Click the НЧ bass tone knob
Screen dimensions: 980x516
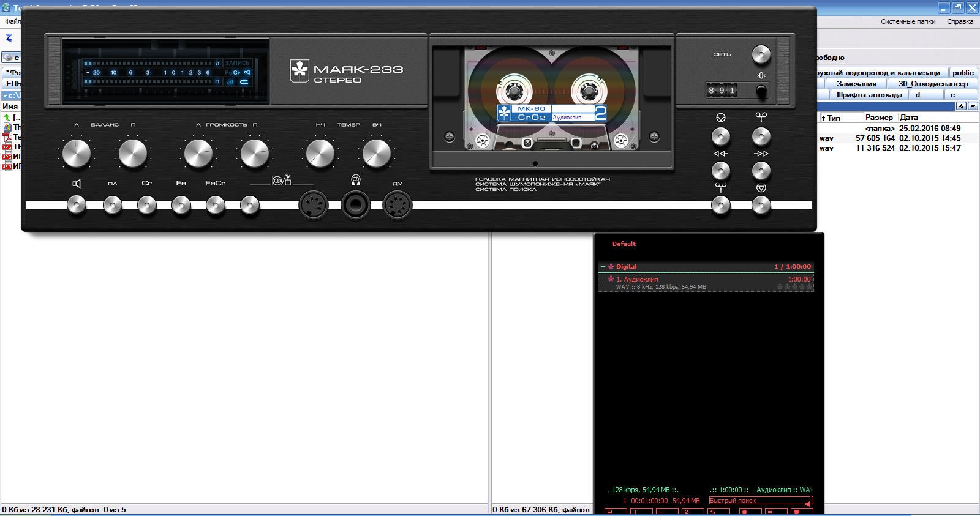(320, 154)
